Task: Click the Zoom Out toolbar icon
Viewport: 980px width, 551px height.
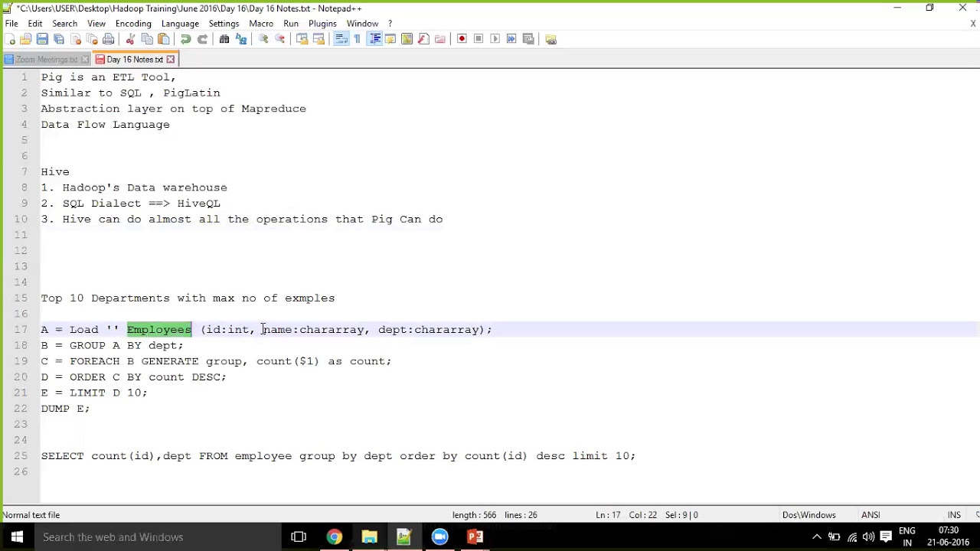Action: [280, 39]
